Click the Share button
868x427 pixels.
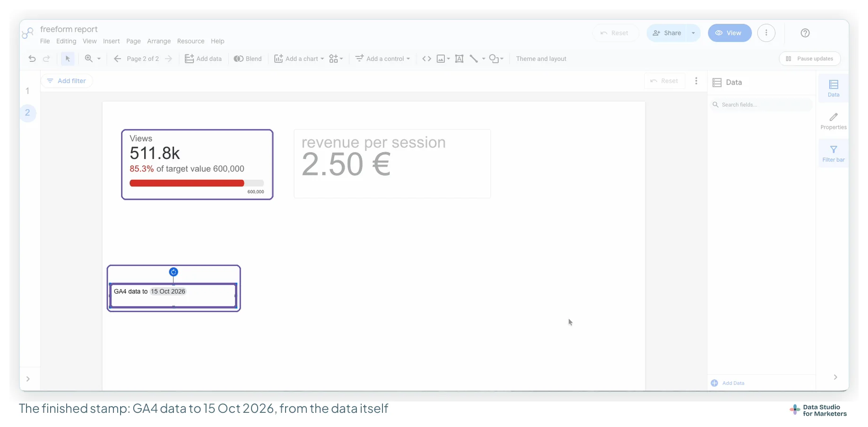click(x=667, y=33)
